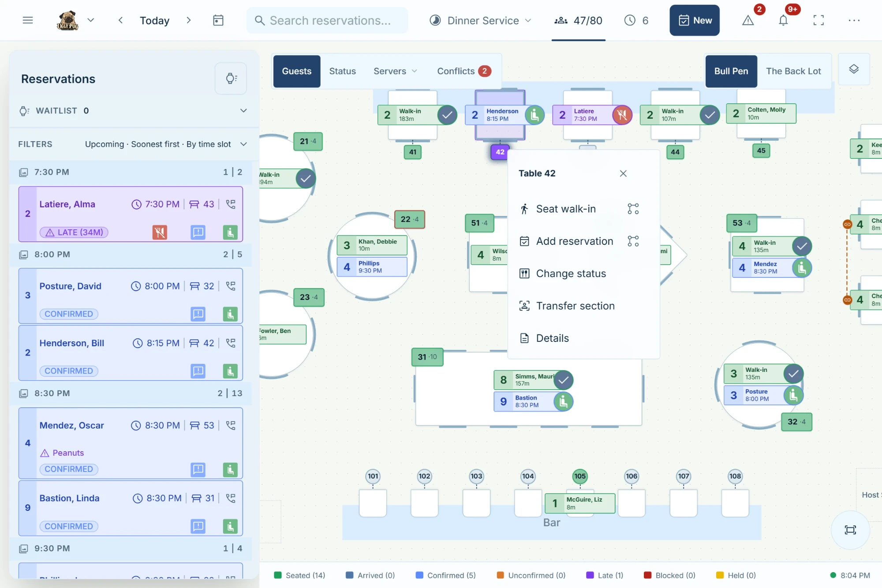This screenshot has height=588, width=882.
Task: Click the dining status icon on Latiere, Alma card
Action: coord(160,232)
